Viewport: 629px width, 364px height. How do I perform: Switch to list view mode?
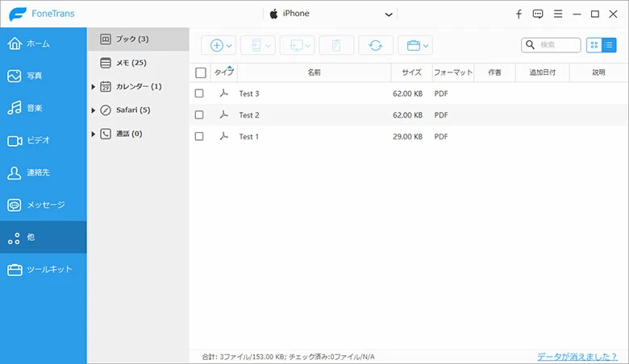609,45
